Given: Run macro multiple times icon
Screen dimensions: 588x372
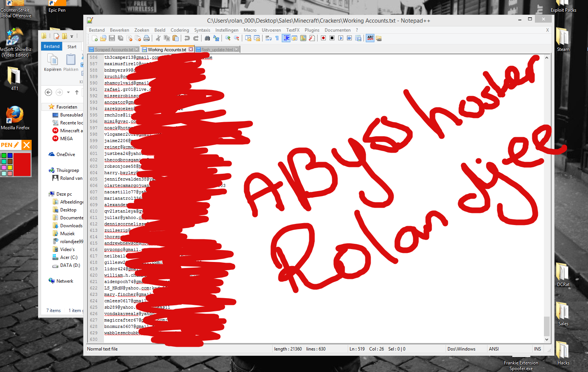Looking at the screenshot, I should point(349,38).
